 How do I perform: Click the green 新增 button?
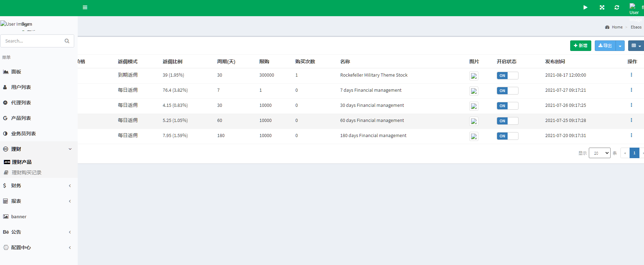[580, 46]
